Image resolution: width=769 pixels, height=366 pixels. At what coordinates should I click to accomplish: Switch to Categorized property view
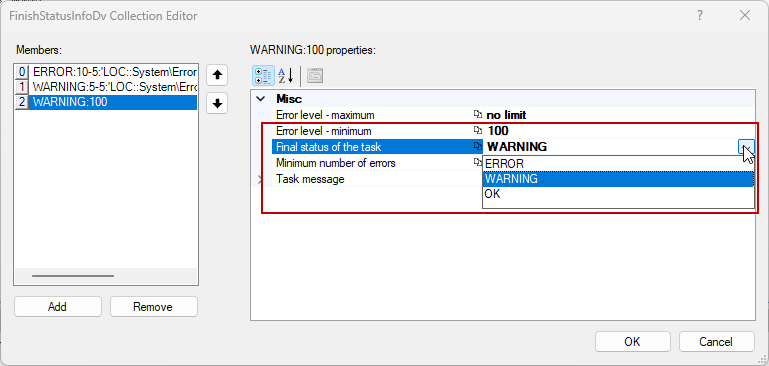(263, 76)
